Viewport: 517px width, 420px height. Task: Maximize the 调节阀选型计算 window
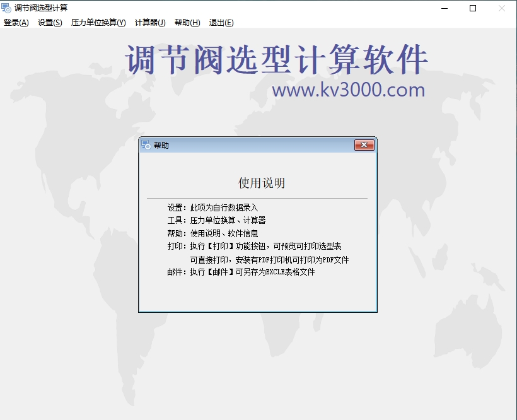[x=473, y=8]
